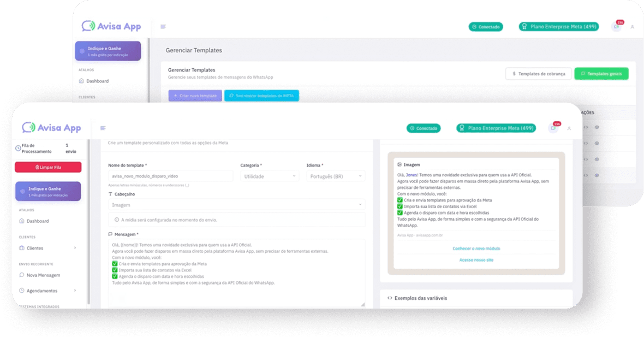Click the Avisa App logo in the back window

coord(111,26)
